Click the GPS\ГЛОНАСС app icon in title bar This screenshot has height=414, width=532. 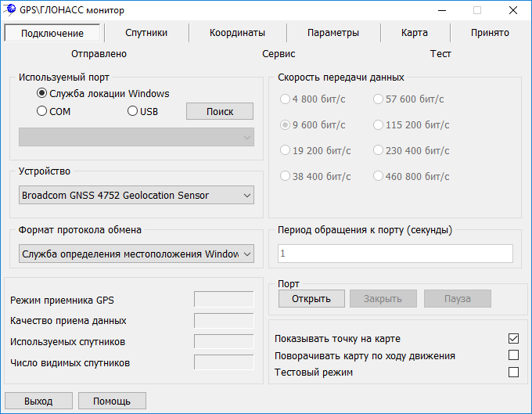[x=11, y=10]
